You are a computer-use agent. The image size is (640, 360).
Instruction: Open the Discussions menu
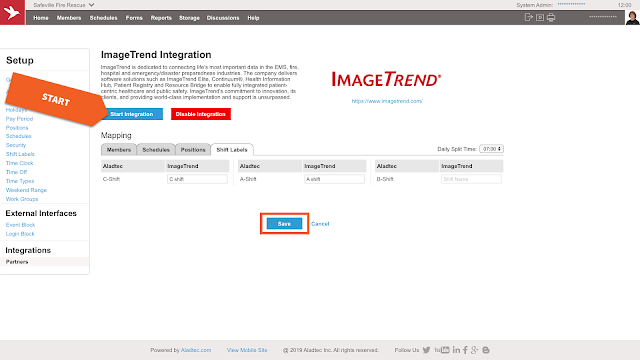(x=223, y=18)
